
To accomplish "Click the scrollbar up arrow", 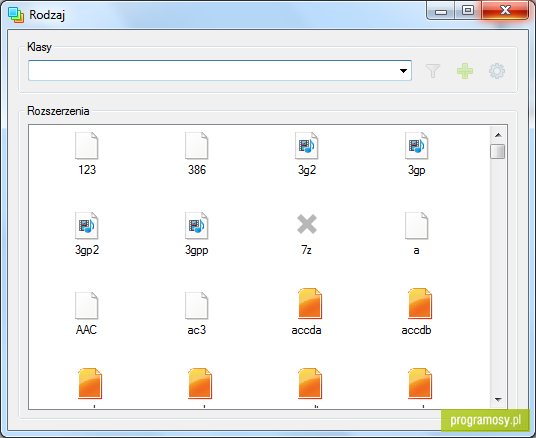I will 498,135.
